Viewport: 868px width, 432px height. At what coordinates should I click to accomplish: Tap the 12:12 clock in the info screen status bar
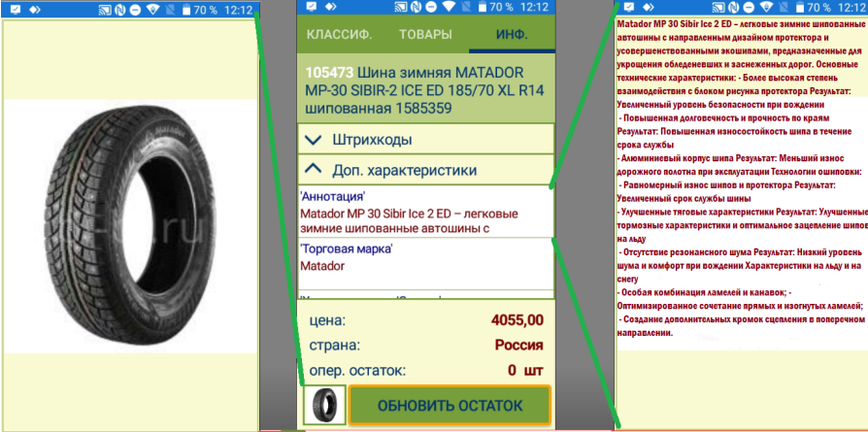534,7
